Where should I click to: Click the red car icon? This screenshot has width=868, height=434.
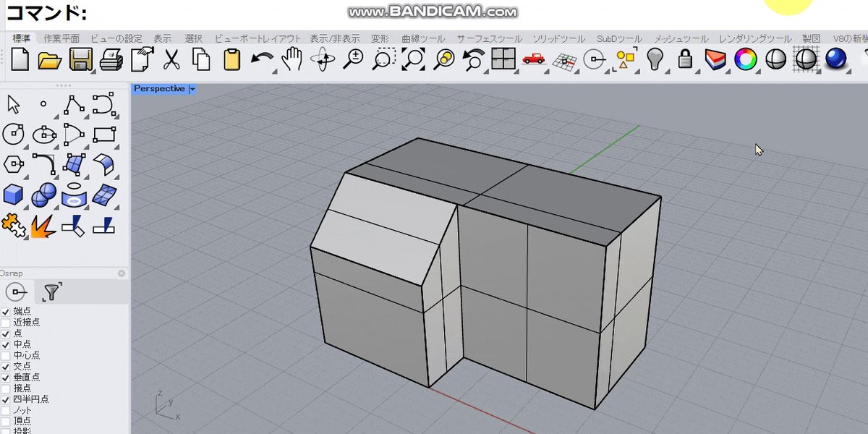pyautogui.click(x=534, y=59)
